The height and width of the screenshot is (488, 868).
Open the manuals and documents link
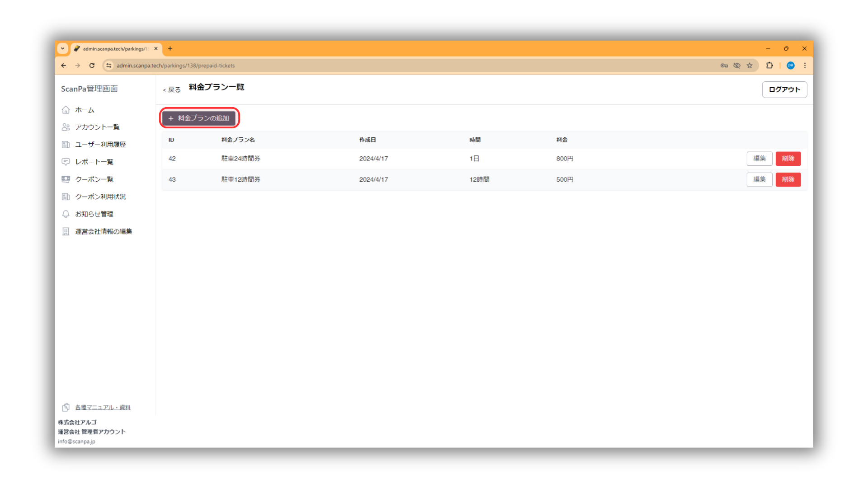coord(103,407)
